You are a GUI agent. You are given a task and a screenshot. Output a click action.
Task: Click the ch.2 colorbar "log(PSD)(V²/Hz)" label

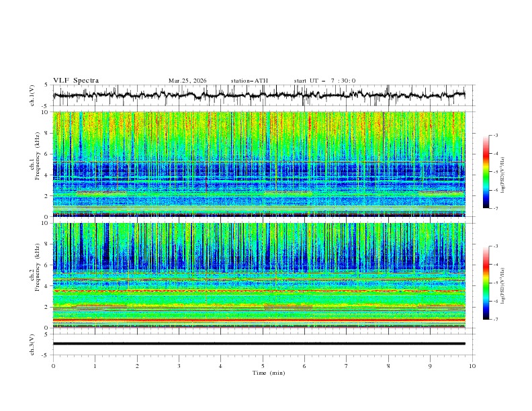(x=503, y=286)
